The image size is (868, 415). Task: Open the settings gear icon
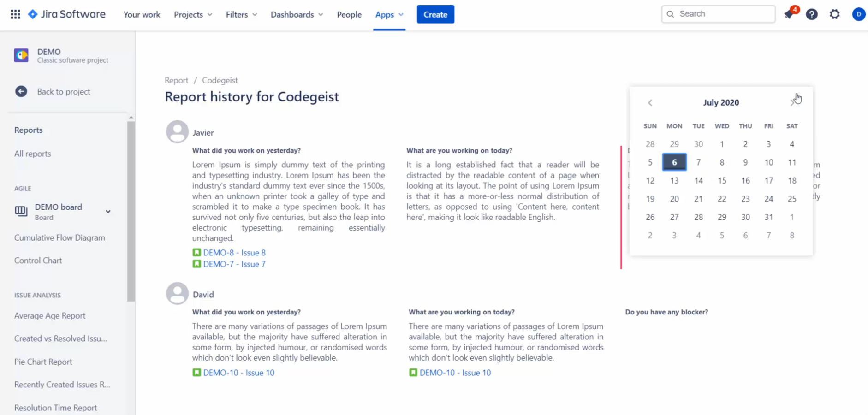click(x=835, y=14)
